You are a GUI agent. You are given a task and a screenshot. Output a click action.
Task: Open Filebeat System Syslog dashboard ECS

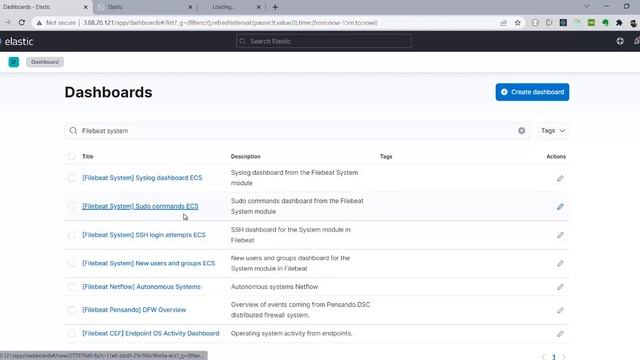click(142, 178)
